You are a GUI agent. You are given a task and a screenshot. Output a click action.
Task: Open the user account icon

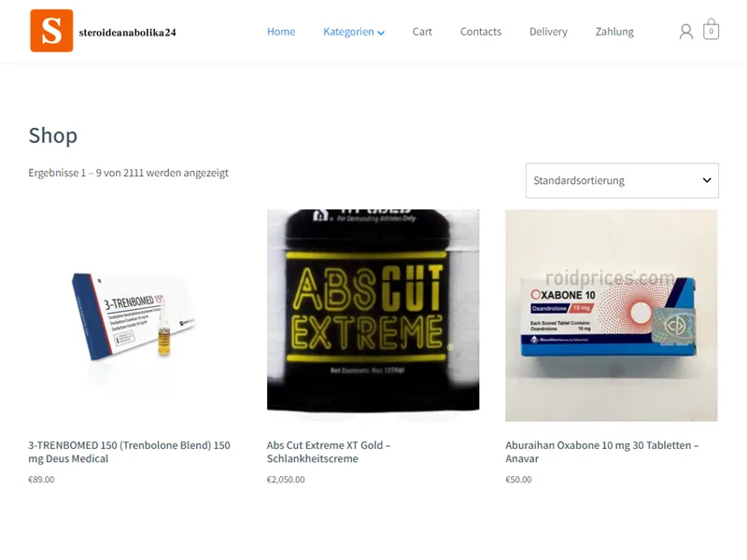686,32
